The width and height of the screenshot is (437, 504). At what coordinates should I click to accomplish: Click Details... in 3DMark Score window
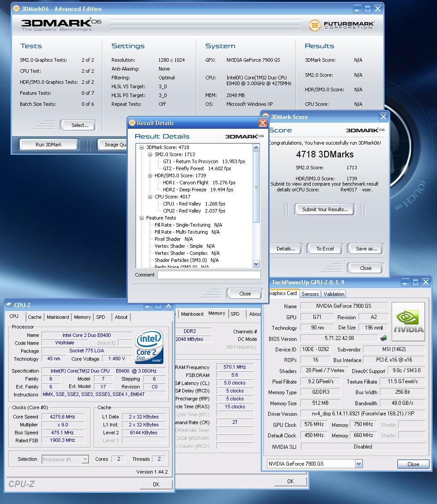click(x=286, y=249)
